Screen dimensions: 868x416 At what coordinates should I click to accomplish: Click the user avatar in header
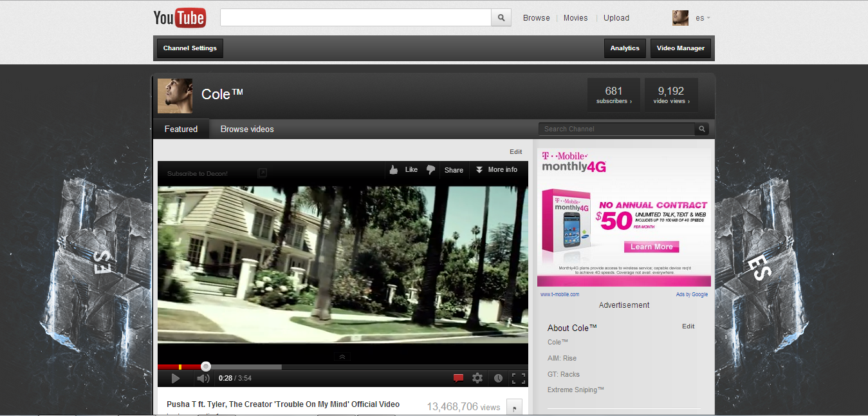(x=681, y=18)
